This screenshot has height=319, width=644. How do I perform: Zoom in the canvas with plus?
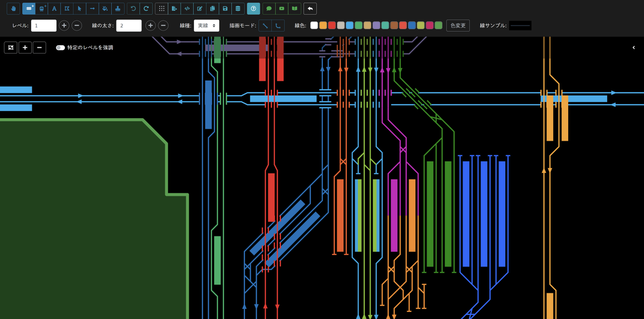coord(25,48)
